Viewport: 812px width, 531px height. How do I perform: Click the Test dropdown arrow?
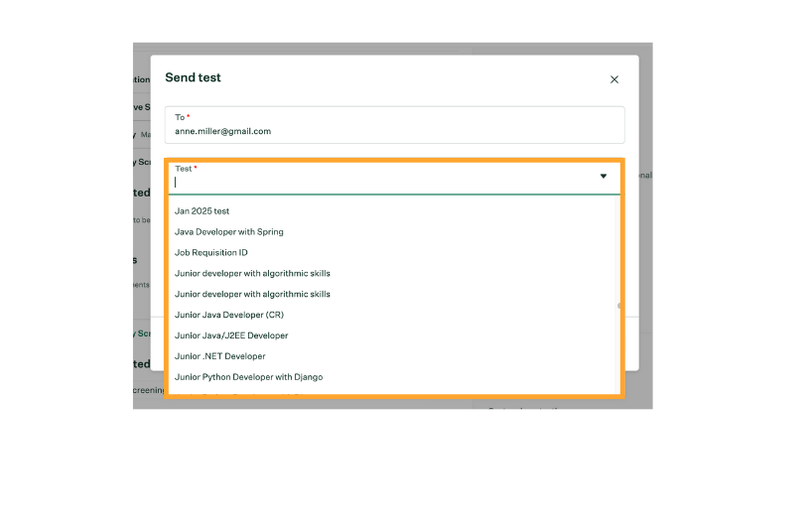click(x=604, y=176)
